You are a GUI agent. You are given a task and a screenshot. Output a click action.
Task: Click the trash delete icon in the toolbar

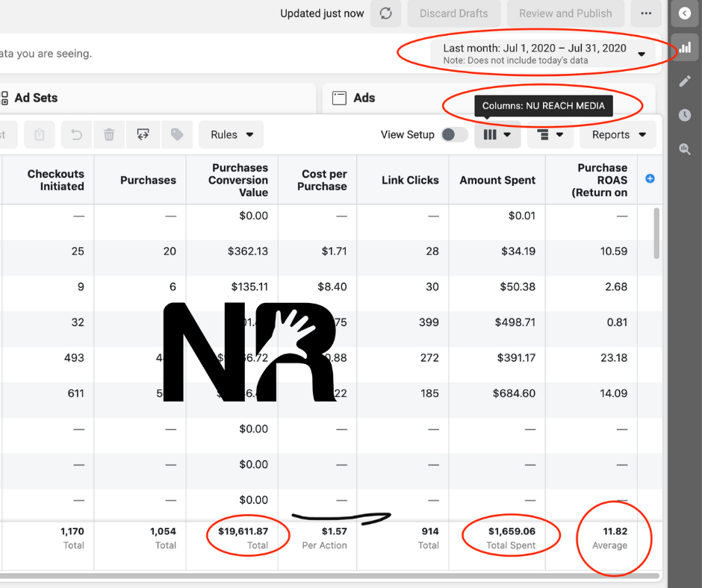coord(109,135)
